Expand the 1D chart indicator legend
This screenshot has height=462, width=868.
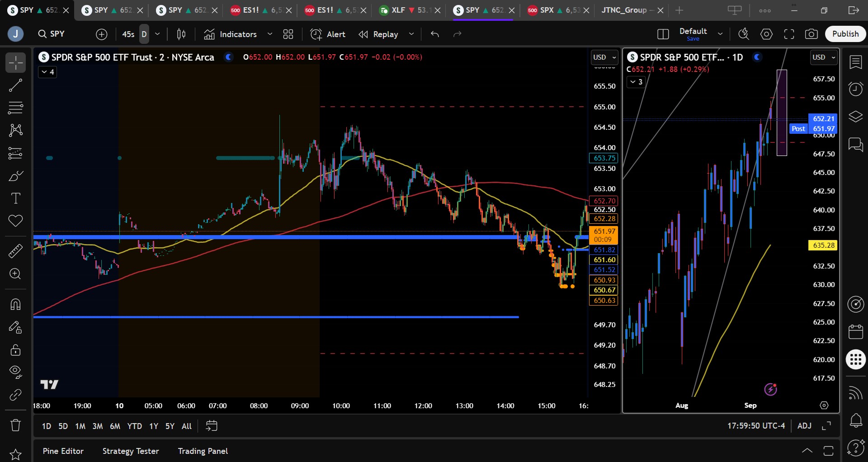(636, 82)
